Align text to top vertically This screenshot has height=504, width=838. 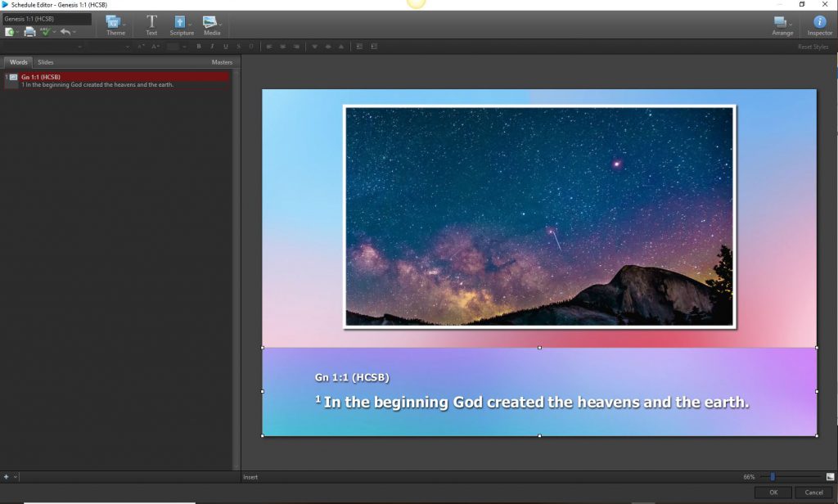[341, 47]
